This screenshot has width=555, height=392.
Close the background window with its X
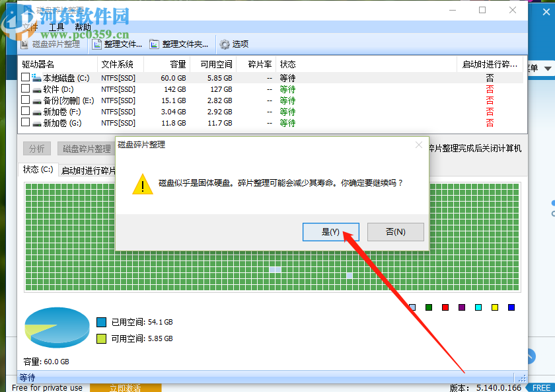(x=546, y=12)
